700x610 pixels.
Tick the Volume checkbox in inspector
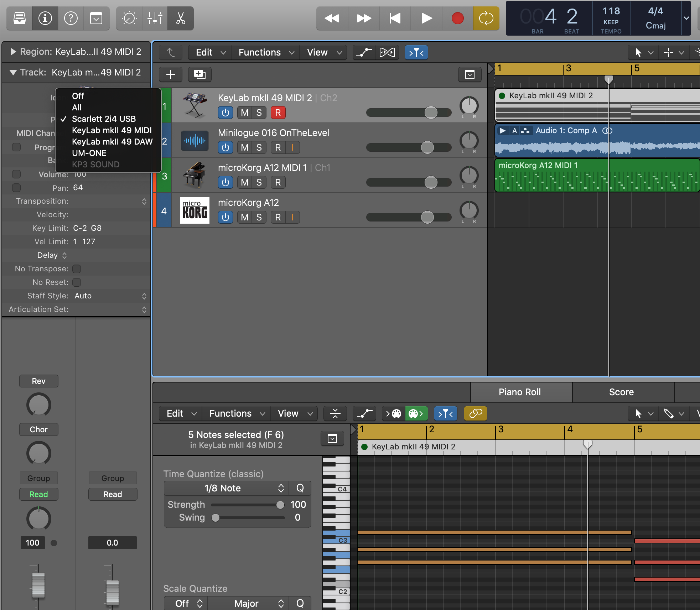point(16,174)
